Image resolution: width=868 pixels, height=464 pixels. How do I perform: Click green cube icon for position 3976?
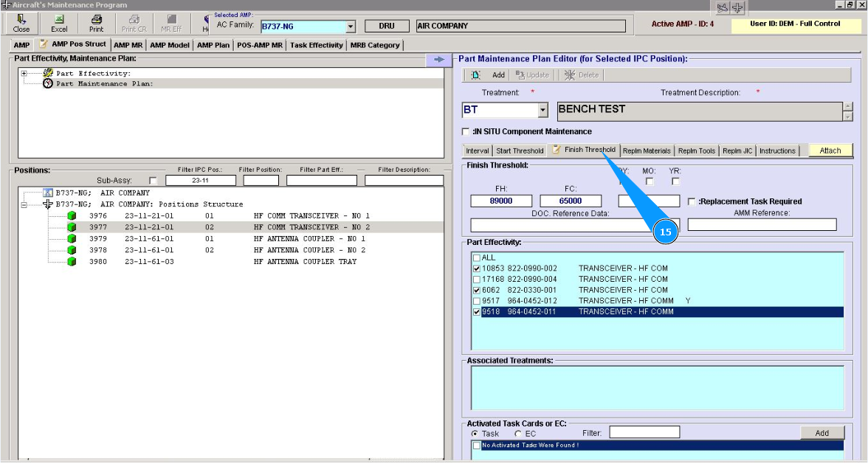click(x=72, y=216)
